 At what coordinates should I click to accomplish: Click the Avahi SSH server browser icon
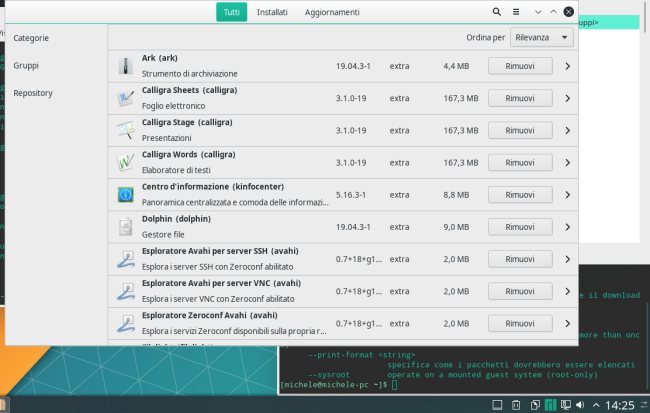pyautogui.click(x=126, y=259)
